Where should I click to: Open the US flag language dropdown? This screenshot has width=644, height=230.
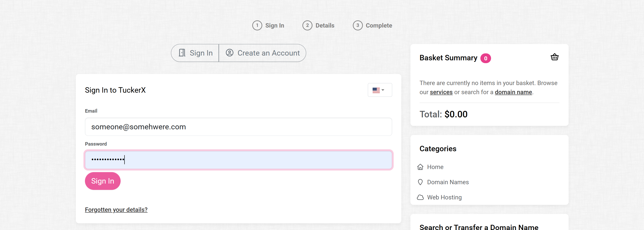coord(380,90)
